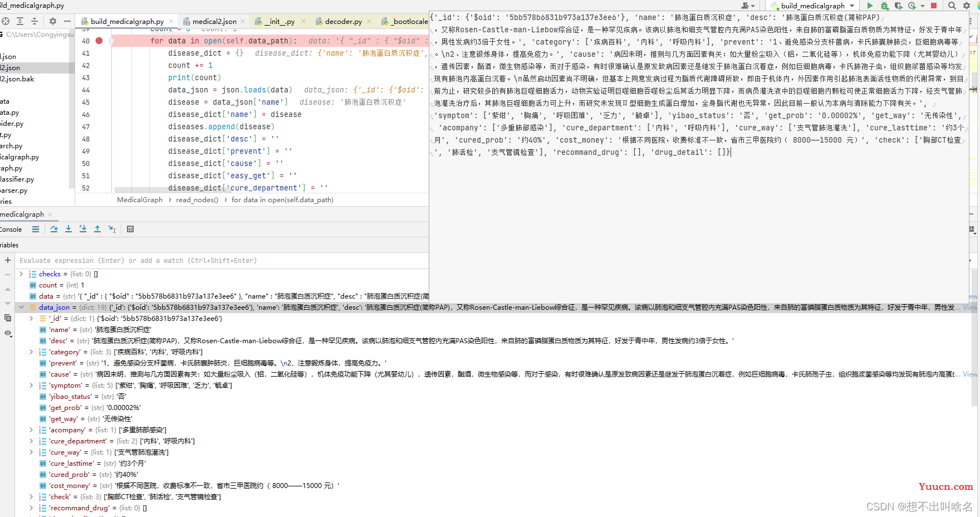Click the profiler run icon
This screenshot has width=980, height=517.
click(x=912, y=6)
